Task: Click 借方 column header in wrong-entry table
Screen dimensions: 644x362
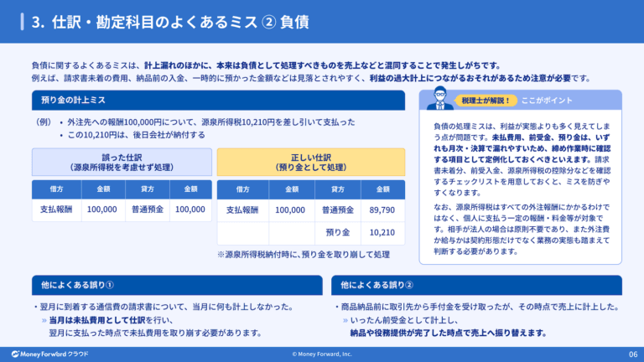Action: (x=57, y=189)
